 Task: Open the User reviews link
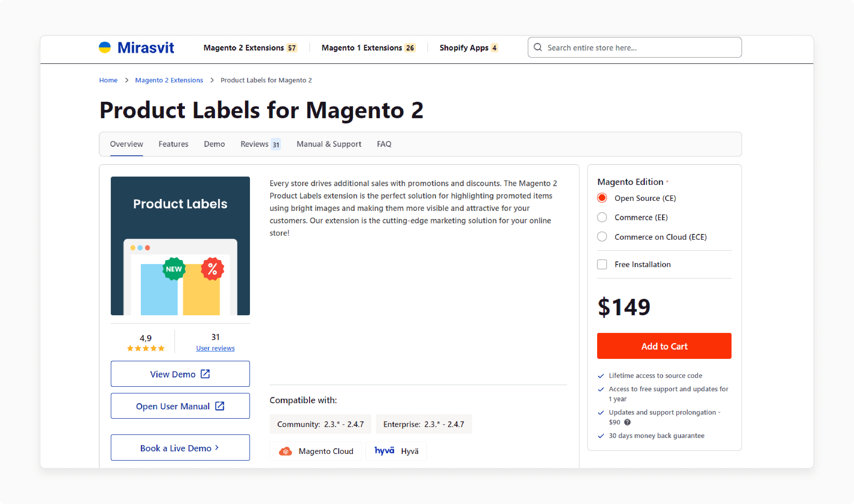click(x=215, y=348)
